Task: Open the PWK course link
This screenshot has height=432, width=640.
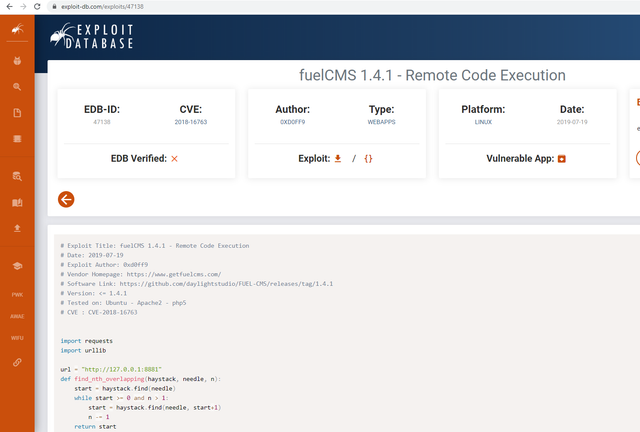Action: [x=17, y=295]
